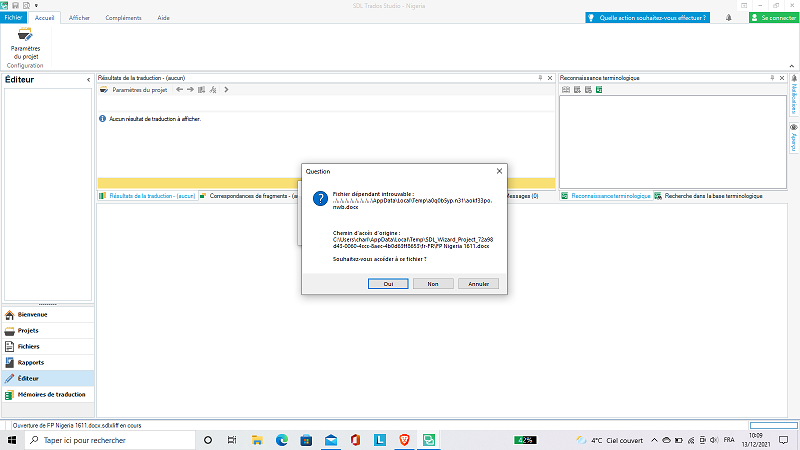Open the Mail app from the taskbar
Screen dimensions: 800x450
point(331,440)
